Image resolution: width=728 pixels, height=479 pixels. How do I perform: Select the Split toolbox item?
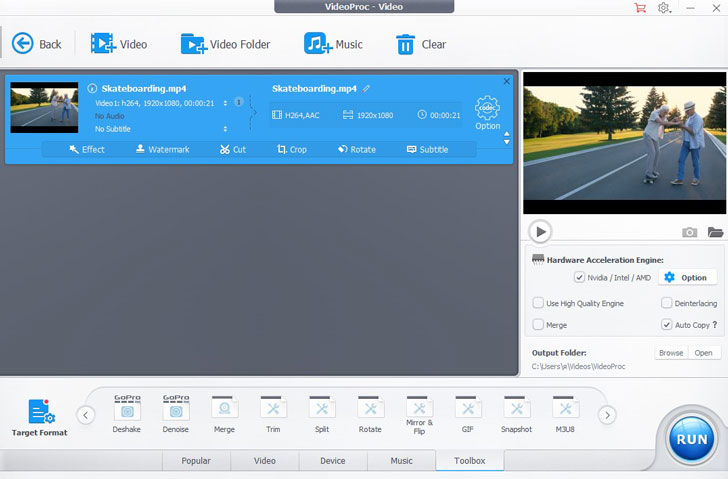pyautogui.click(x=322, y=414)
